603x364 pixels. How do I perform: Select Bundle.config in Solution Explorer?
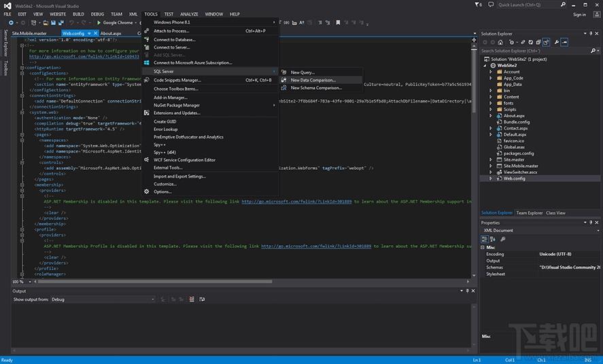click(517, 122)
